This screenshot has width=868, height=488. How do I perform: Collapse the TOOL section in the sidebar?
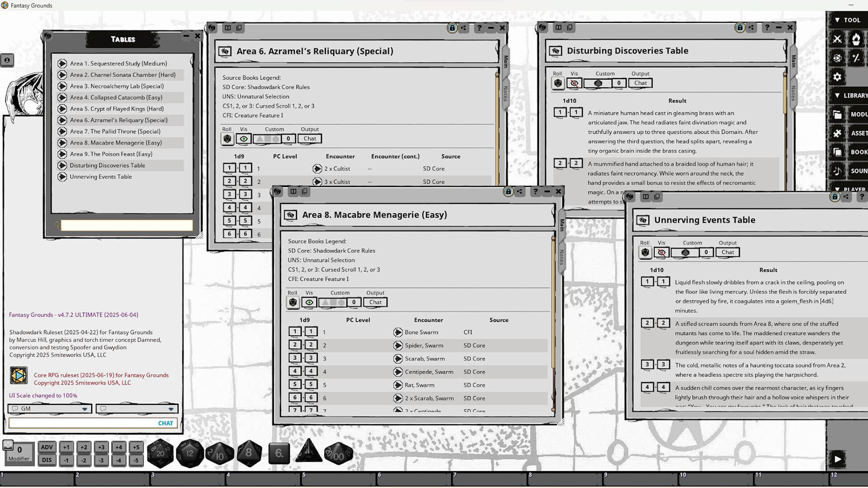click(837, 20)
